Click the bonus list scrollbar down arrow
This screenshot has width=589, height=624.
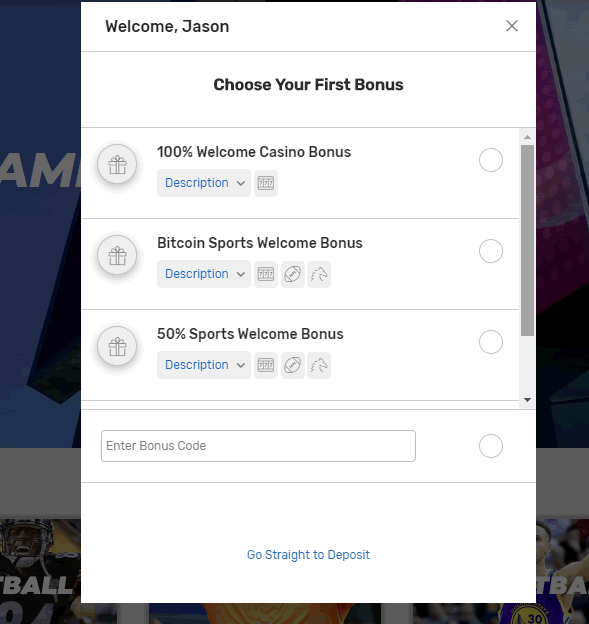[x=527, y=400]
